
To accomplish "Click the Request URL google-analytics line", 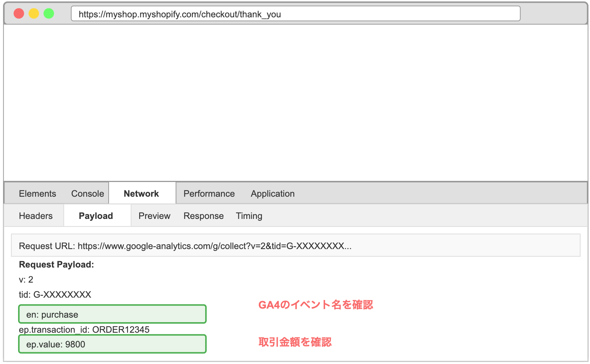I will click(x=296, y=246).
